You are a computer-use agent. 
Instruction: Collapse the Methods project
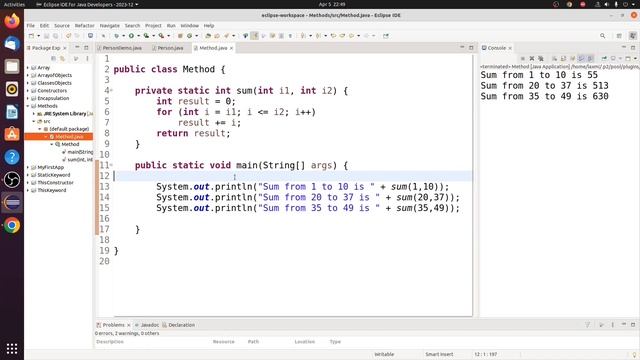click(28, 106)
